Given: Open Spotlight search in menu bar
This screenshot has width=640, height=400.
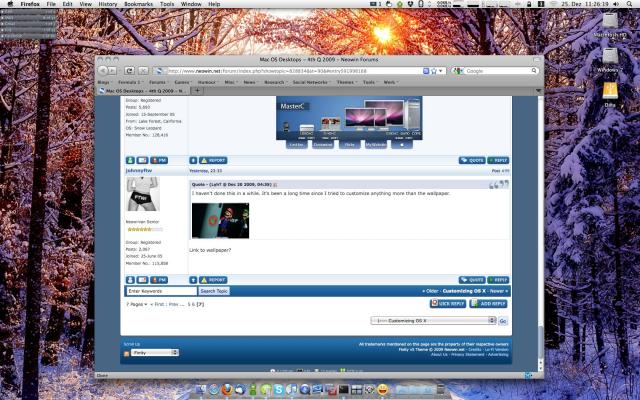Looking at the screenshot, I should (x=629, y=4).
